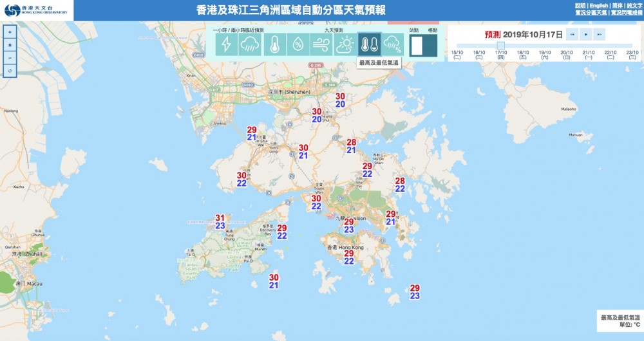Step back to previous forecast day
Screen dimensions: 644x341
tap(573, 34)
